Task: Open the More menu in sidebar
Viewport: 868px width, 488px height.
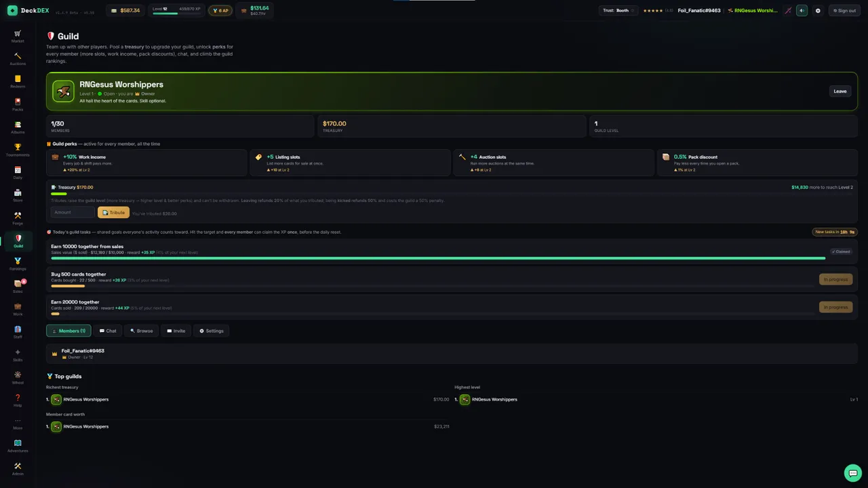Action: (18, 423)
